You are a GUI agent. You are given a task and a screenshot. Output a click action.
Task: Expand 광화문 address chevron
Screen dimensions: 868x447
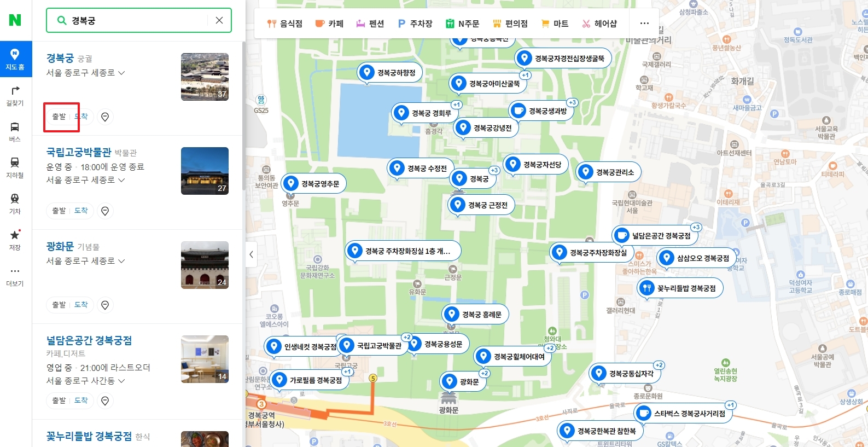point(121,261)
